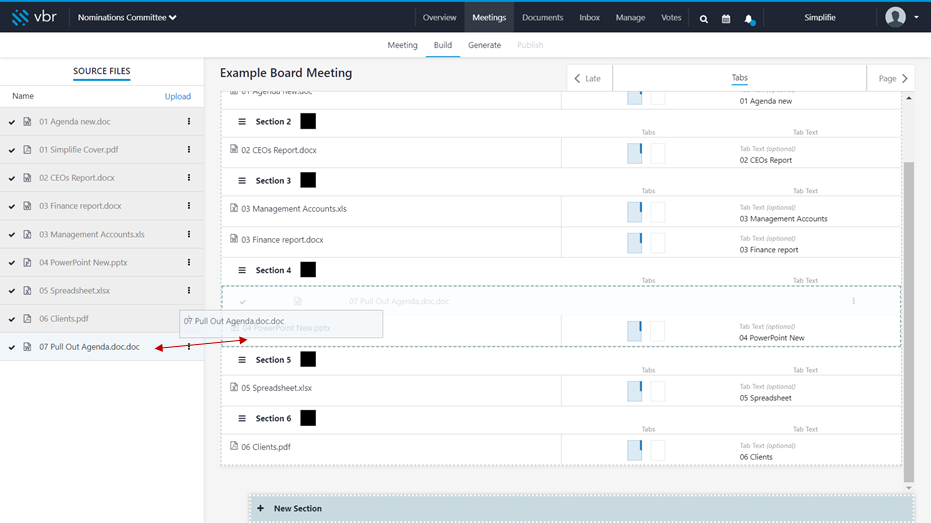Select blue tab option for 03 Finance report
This screenshot has height=523, width=931.
point(635,243)
